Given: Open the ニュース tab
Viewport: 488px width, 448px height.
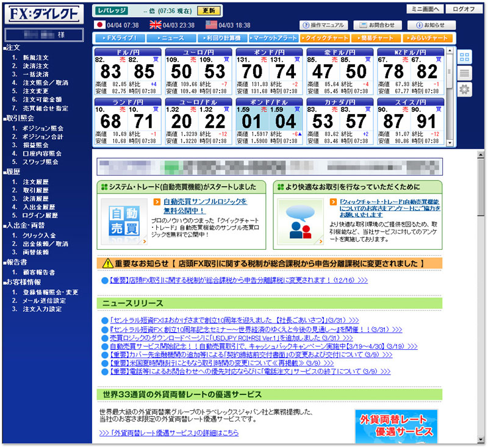Looking at the screenshot, I should 171,38.
